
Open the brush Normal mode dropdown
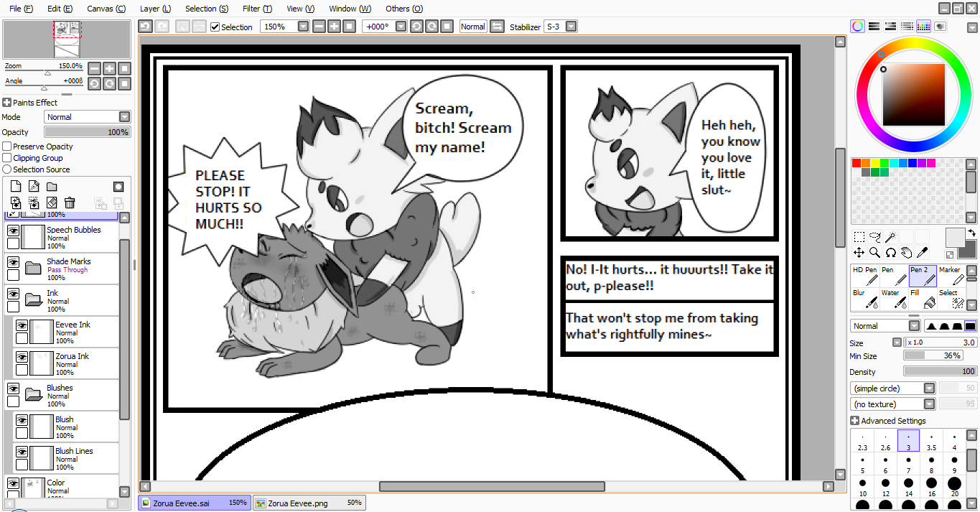tap(914, 326)
